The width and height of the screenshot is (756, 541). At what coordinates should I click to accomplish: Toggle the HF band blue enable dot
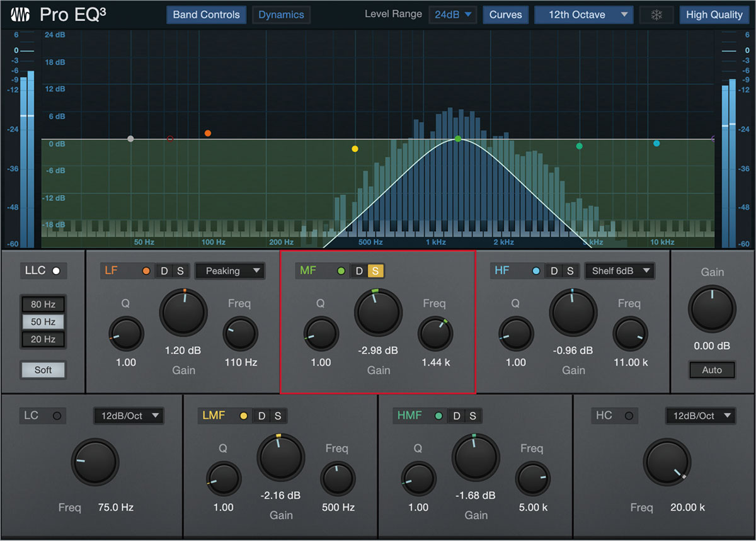coord(536,271)
